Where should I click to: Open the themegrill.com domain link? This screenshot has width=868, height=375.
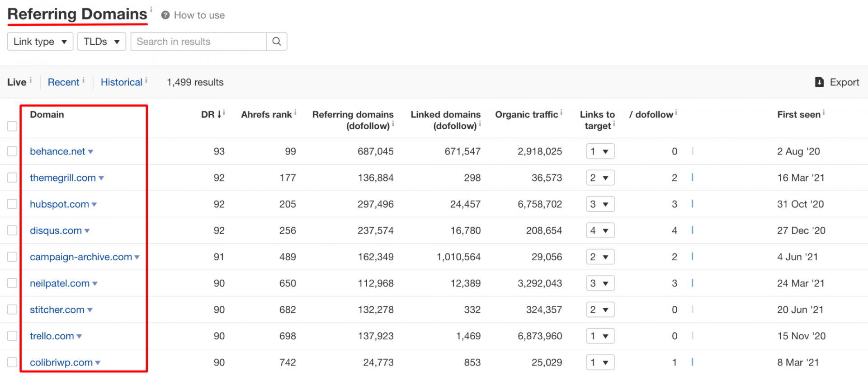click(63, 178)
